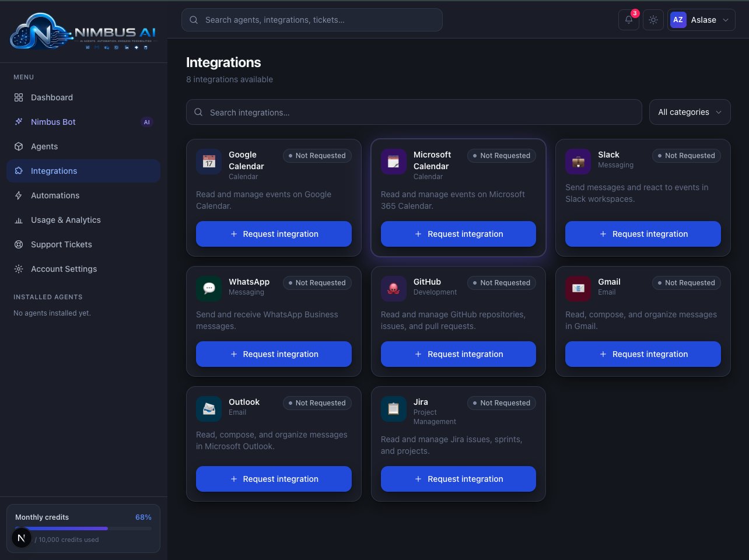The image size is (749, 560).
Task: Open Nimbus Bot menu item
Action: (83, 122)
